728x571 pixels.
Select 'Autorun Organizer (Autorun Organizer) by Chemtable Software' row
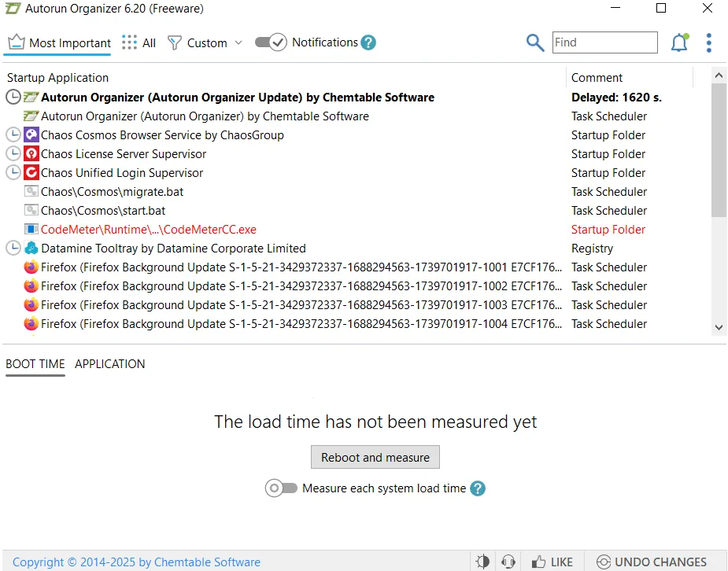205,116
